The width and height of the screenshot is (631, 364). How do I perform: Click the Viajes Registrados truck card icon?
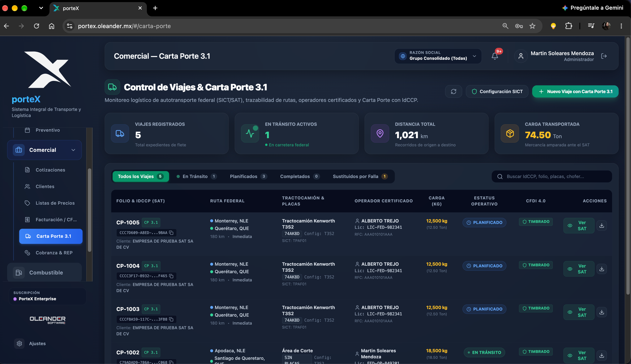pyautogui.click(x=120, y=134)
